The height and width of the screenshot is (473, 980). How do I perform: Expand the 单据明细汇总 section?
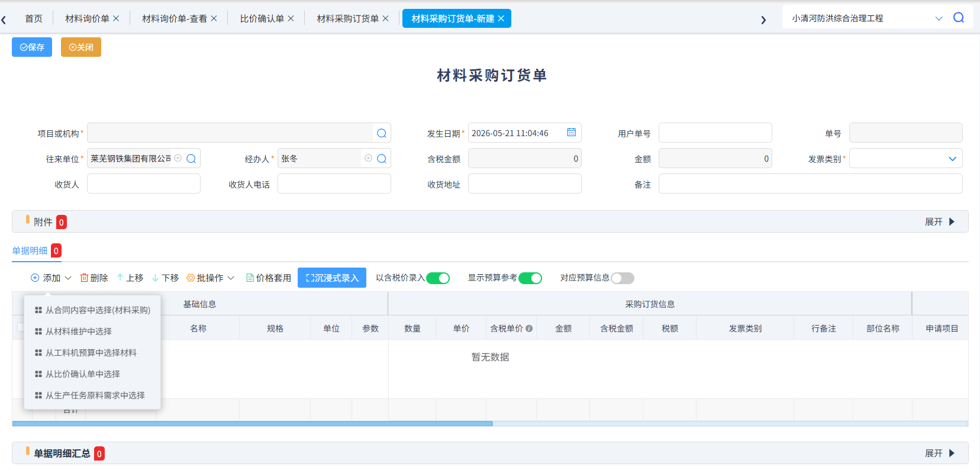(940, 453)
